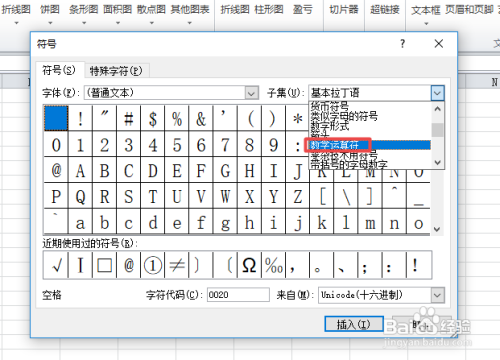Open the 其他图表 other charts menu
500x360 pixels.
(x=190, y=14)
